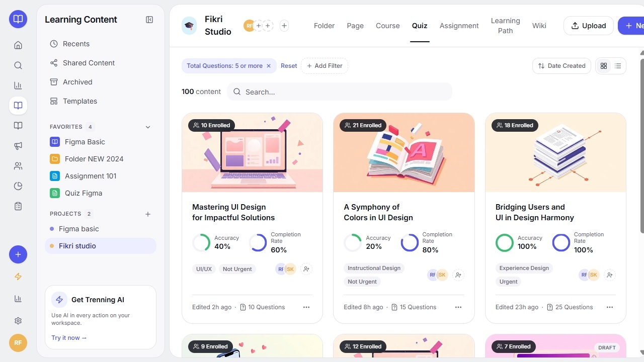644x362 pixels.
Task: Click the Search magnifier icon in the left rail
Action: point(18,65)
